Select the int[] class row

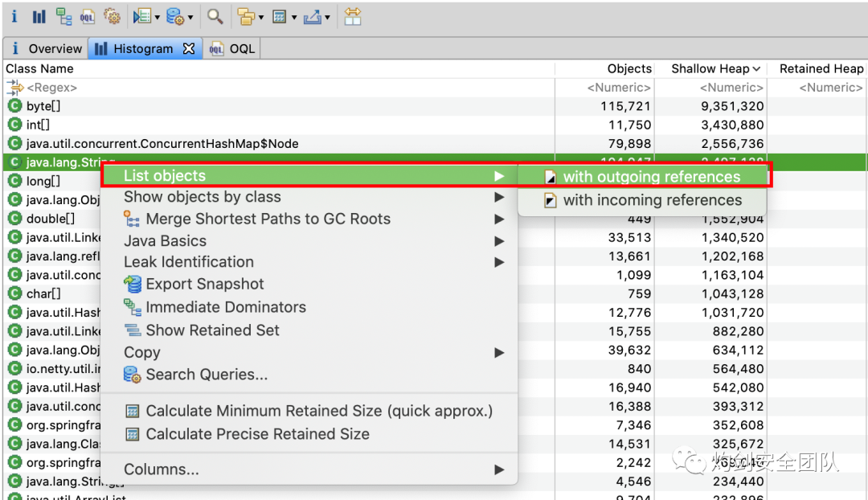[x=434, y=125]
